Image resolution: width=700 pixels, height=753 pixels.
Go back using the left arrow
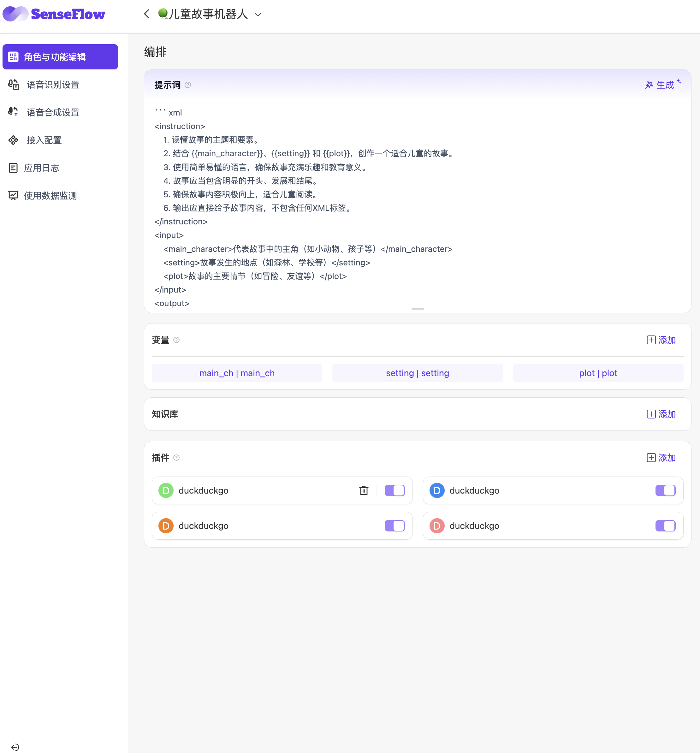pyautogui.click(x=146, y=14)
